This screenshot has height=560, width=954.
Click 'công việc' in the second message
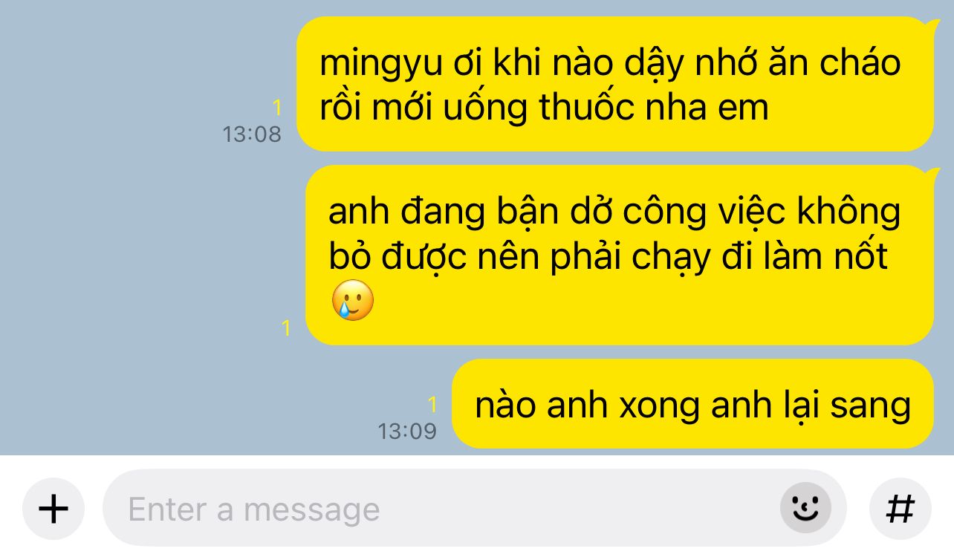(x=704, y=212)
